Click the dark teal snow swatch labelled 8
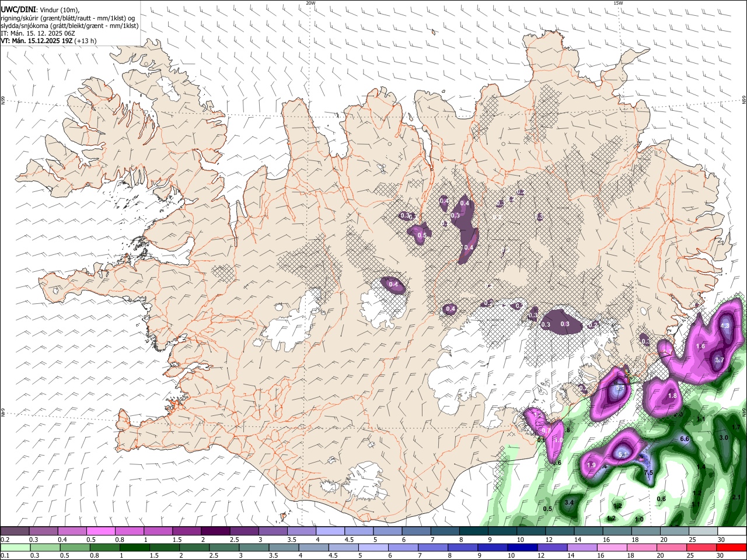 coord(473,531)
